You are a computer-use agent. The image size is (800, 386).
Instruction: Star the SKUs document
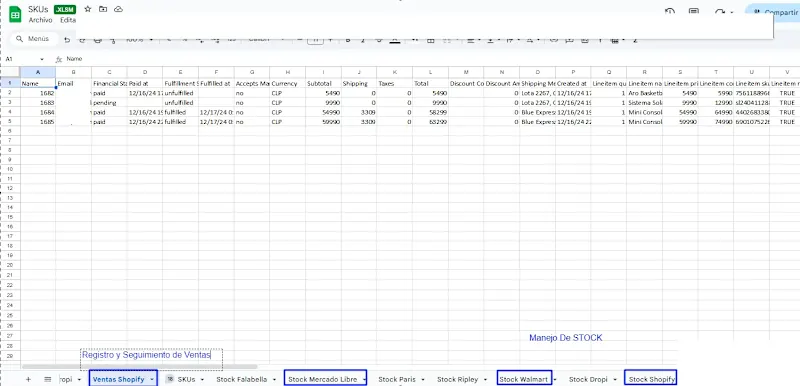point(88,9)
